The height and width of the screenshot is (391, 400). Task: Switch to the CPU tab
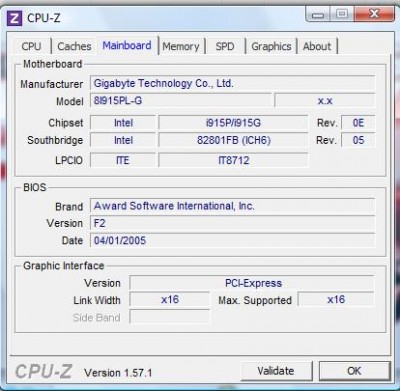(x=31, y=46)
